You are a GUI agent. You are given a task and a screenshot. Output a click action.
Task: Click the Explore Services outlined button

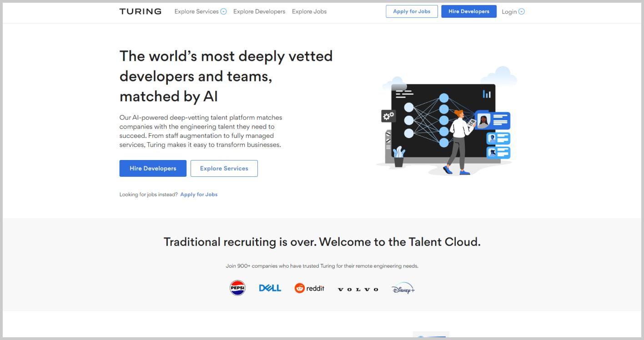(224, 168)
